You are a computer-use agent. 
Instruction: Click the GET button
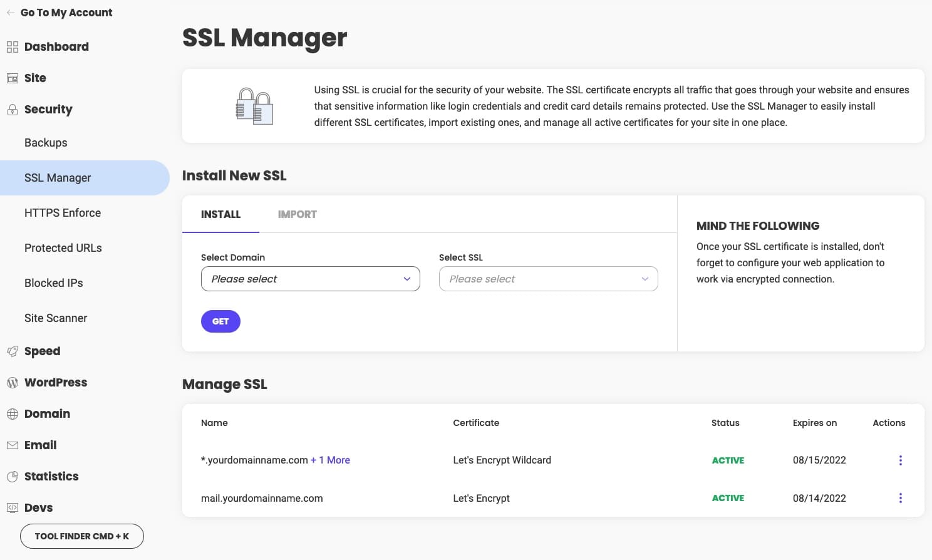220,321
